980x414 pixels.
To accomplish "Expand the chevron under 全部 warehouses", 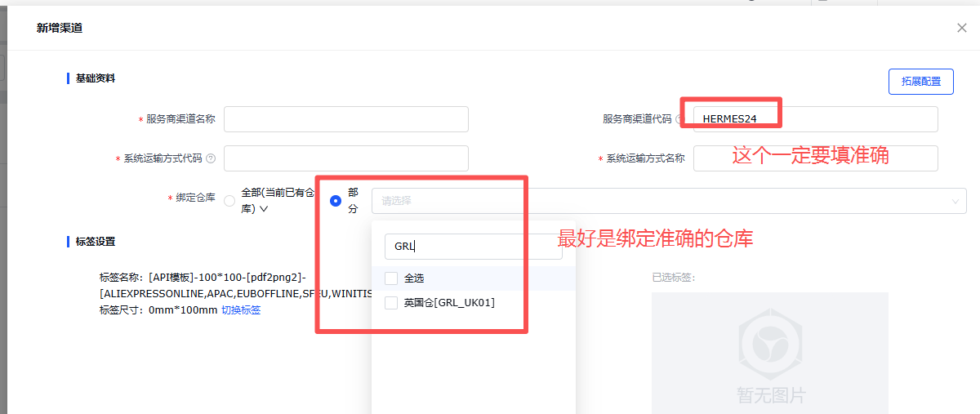I will click(264, 209).
